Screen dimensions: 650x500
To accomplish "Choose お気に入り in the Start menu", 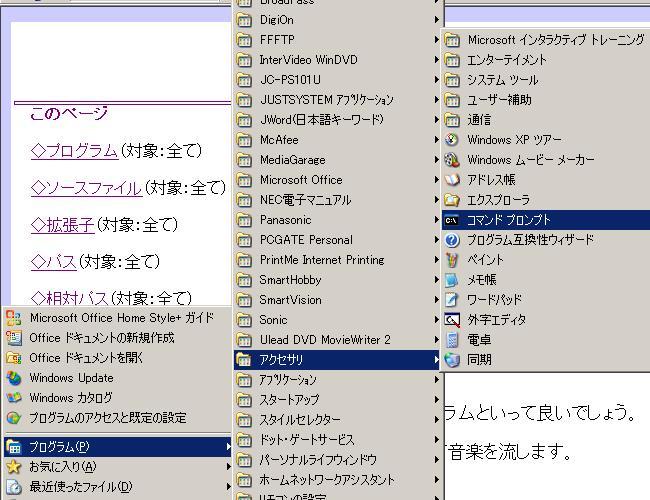I will tap(63, 467).
